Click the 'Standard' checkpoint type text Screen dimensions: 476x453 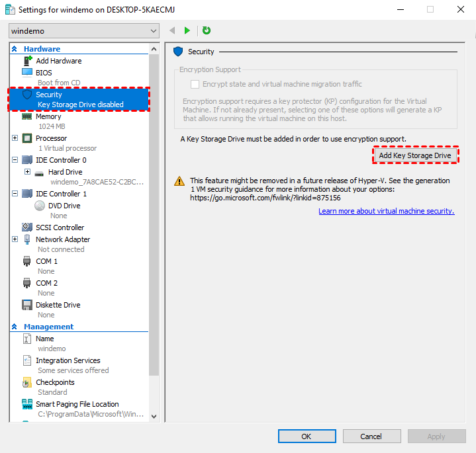52,392
